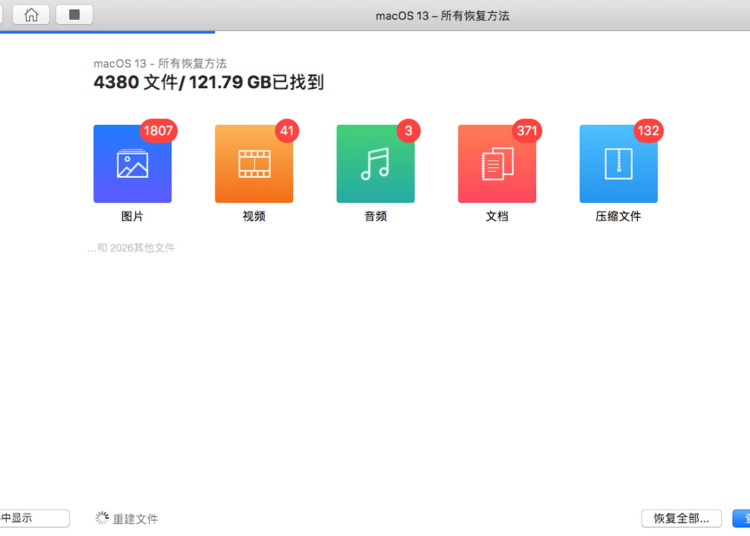Click the 1807 badge on Pictures
This screenshot has height=536, width=750.
tap(158, 131)
